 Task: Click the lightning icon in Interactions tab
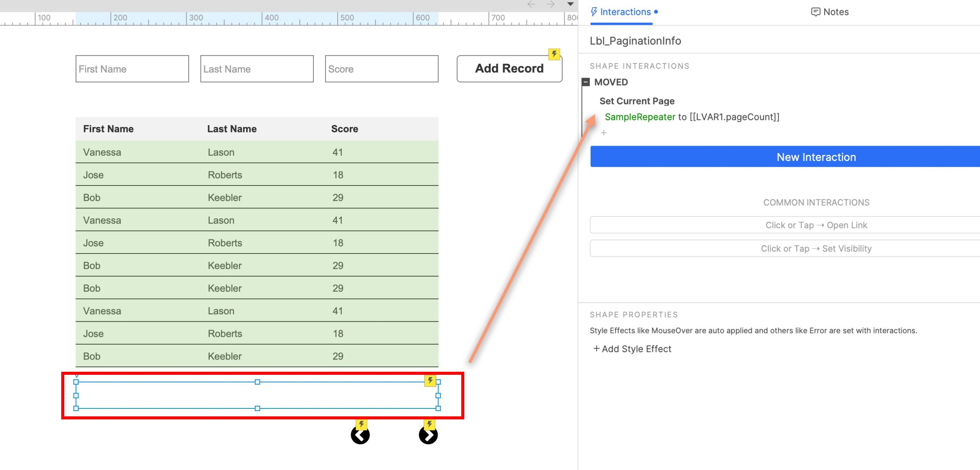(594, 12)
